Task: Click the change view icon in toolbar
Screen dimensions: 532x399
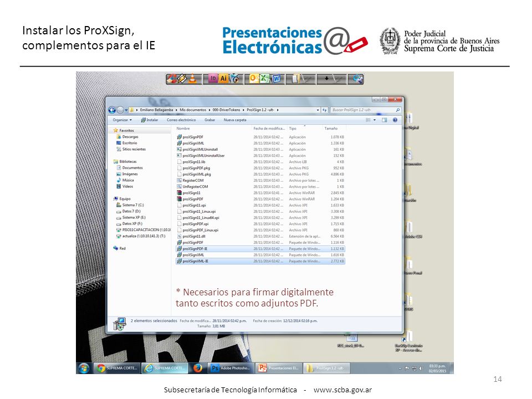Action: 368,120
